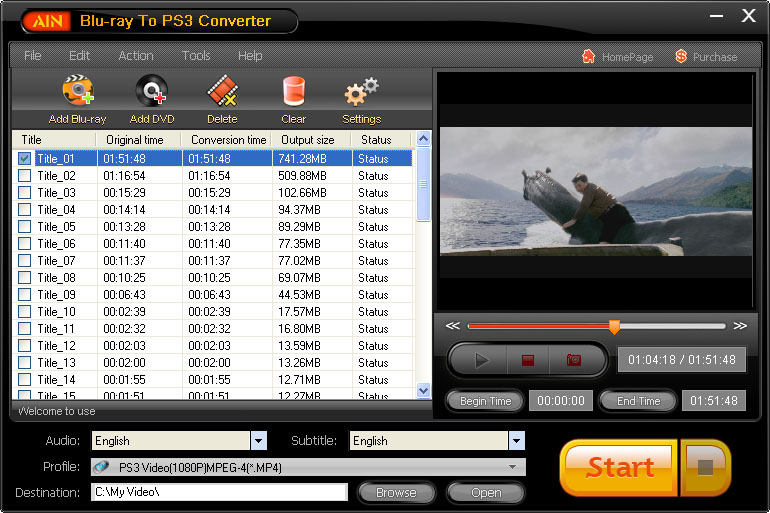Open the Action menu

pyautogui.click(x=136, y=55)
